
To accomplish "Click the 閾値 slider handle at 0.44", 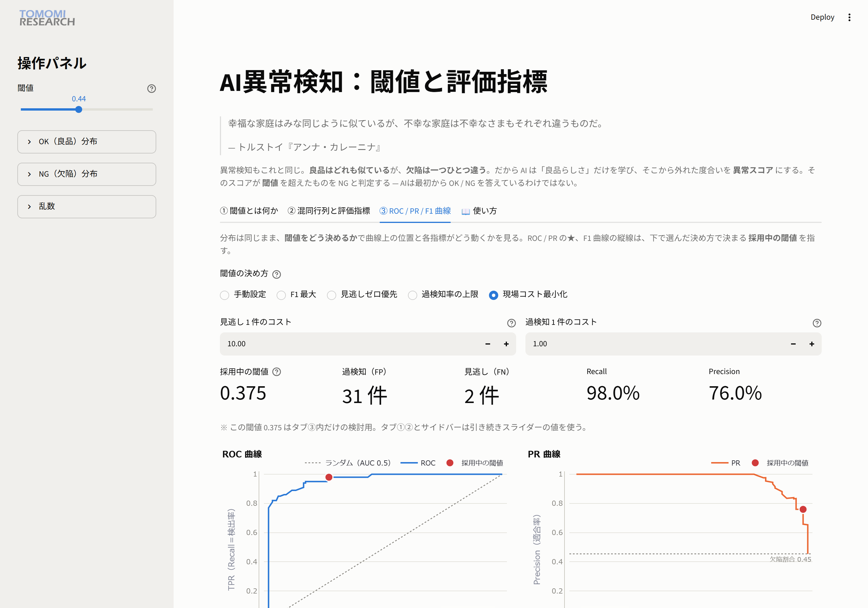I will 79,110.
